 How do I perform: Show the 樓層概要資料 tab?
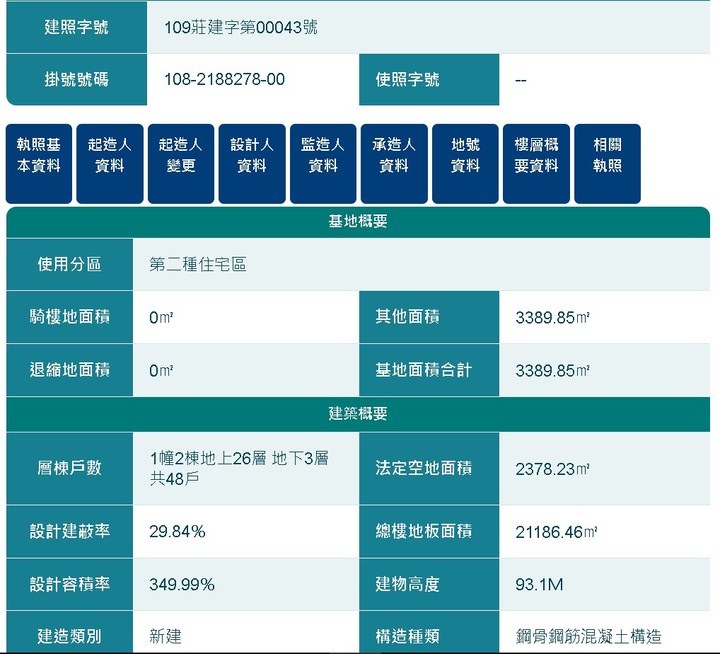click(x=536, y=164)
